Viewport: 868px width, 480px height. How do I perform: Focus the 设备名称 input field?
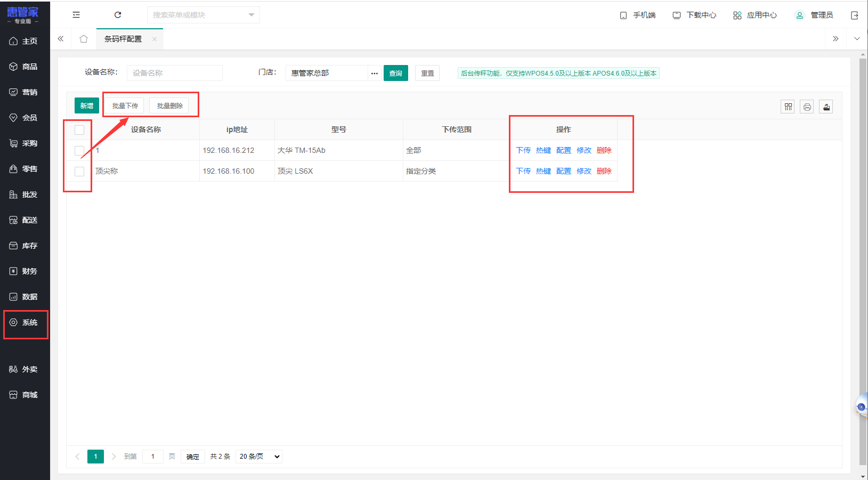point(175,73)
